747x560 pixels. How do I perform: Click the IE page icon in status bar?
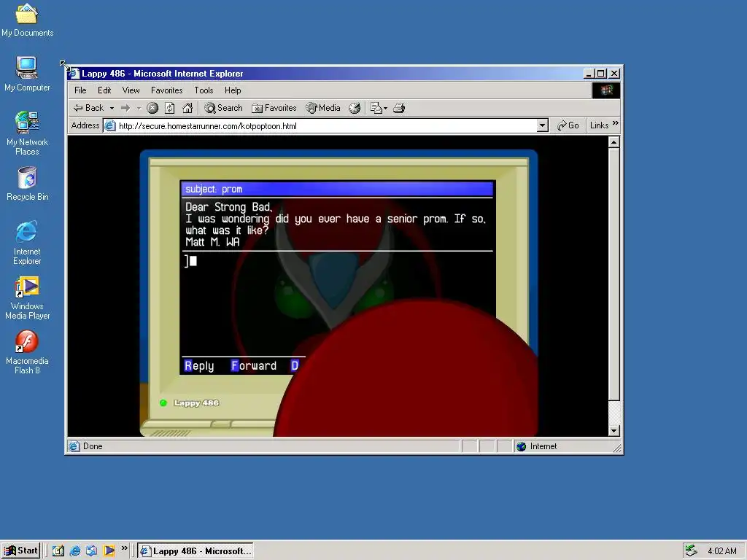[x=74, y=447]
